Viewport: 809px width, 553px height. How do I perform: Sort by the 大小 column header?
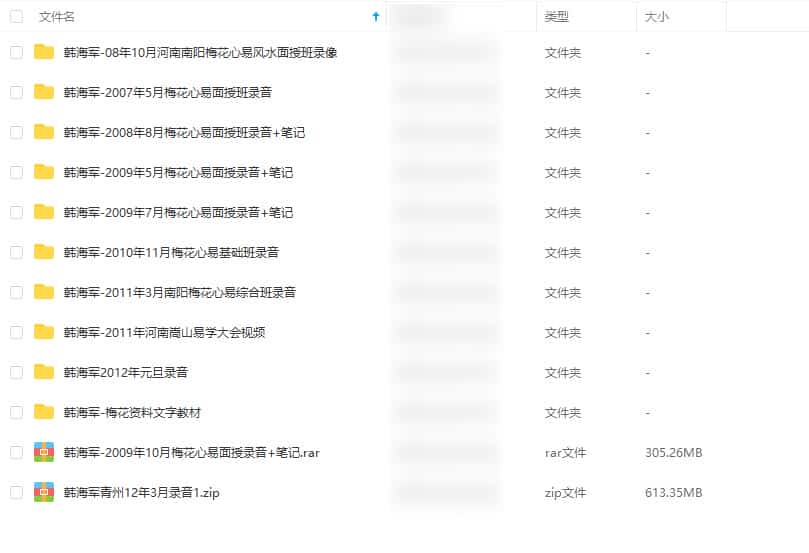(657, 17)
